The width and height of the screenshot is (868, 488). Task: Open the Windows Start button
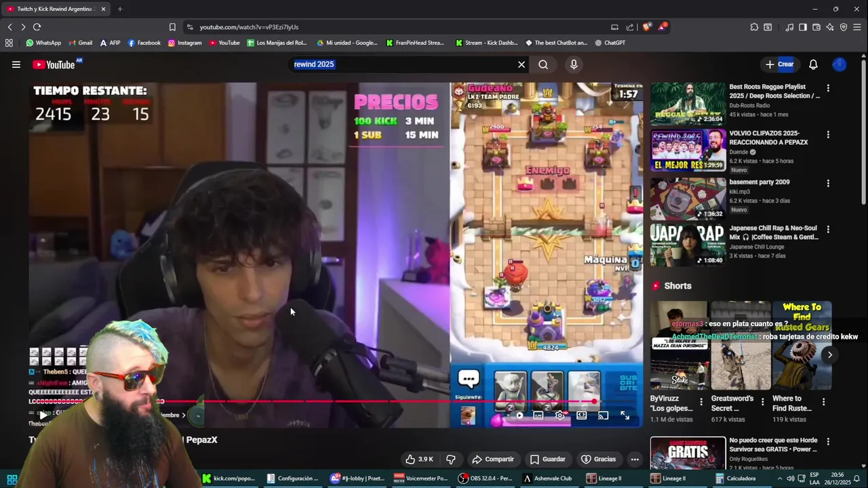pyautogui.click(x=12, y=479)
